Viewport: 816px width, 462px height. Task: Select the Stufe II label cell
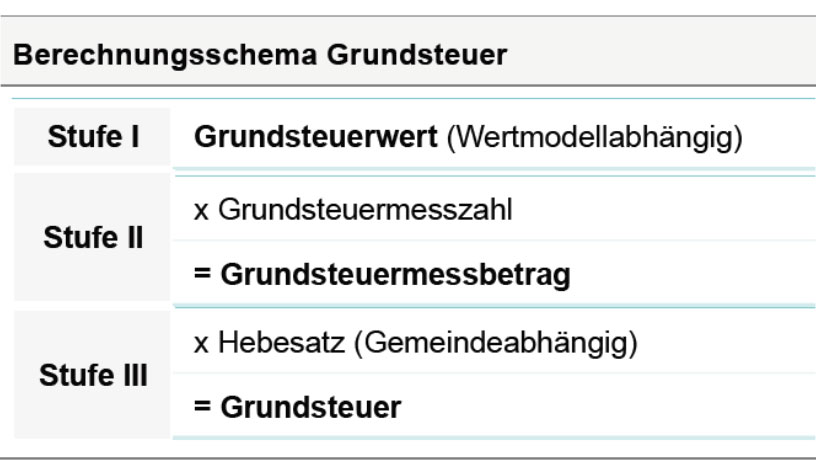point(92,237)
